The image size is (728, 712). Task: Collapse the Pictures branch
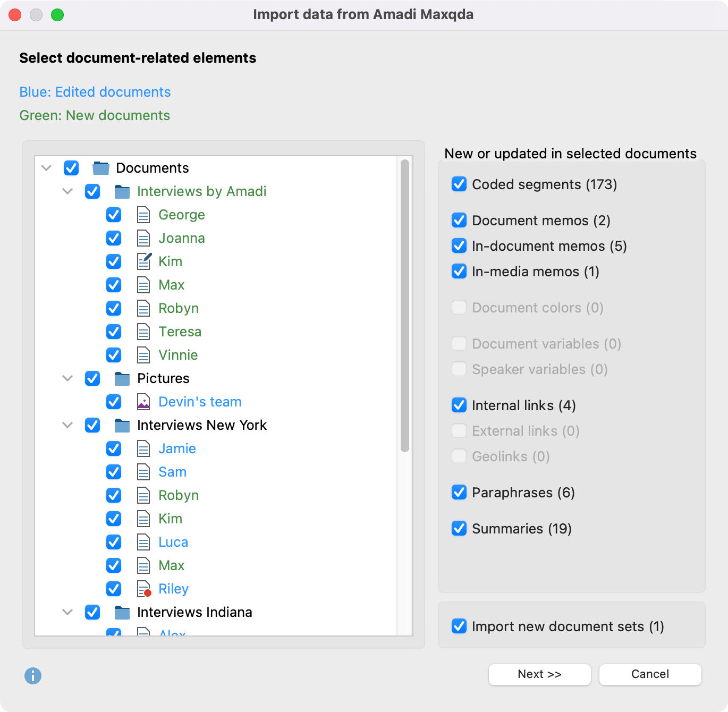click(x=67, y=378)
